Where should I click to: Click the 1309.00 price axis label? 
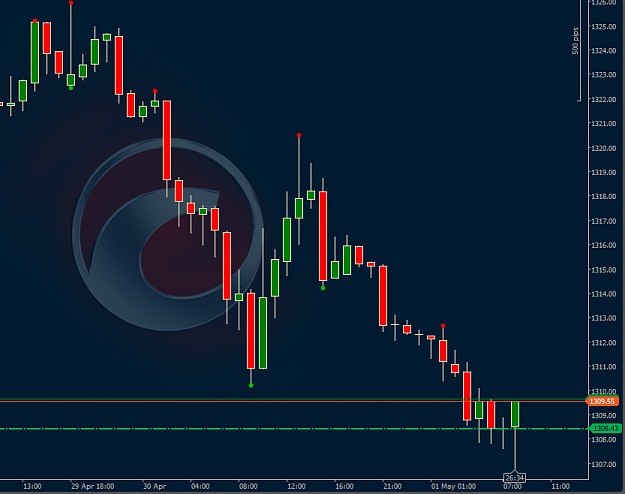pos(603,415)
